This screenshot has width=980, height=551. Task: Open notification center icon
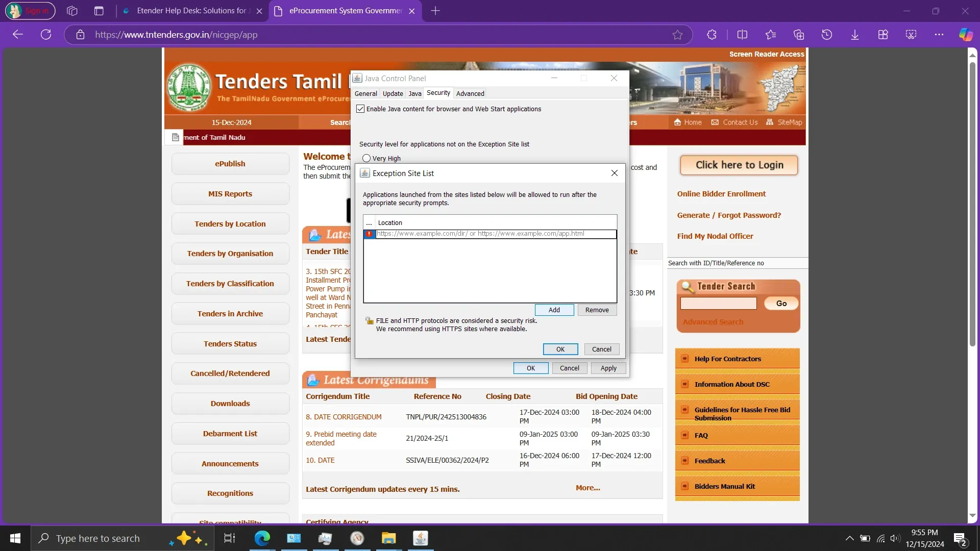tap(960, 539)
